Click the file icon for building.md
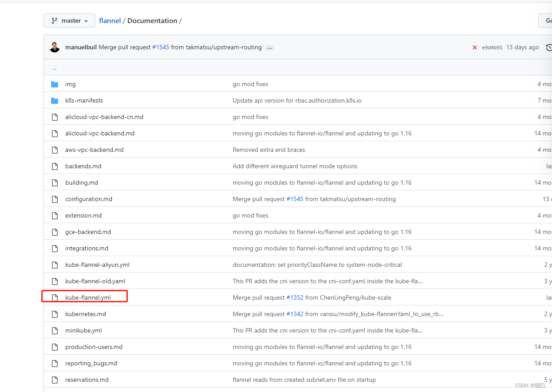The width and height of the screenshot is (552, 392). pos(55,182)
